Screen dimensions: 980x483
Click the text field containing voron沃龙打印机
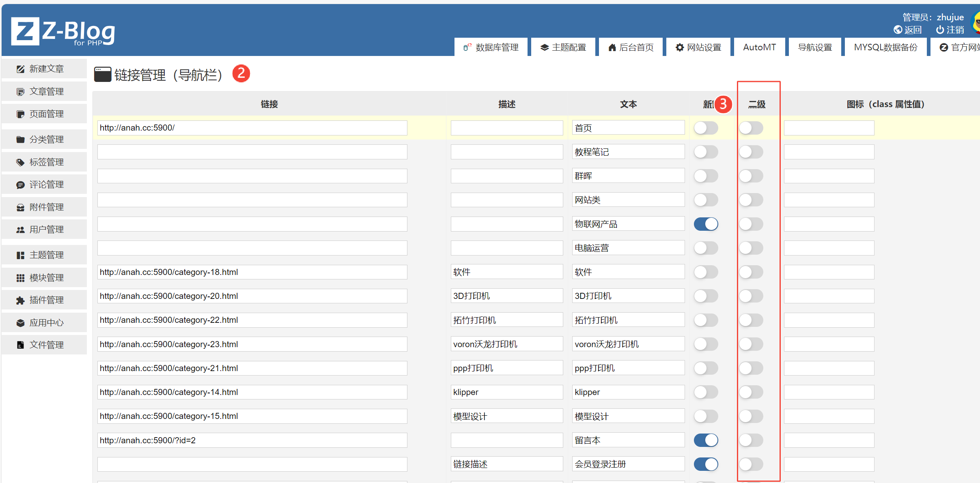tap(628, 344)
